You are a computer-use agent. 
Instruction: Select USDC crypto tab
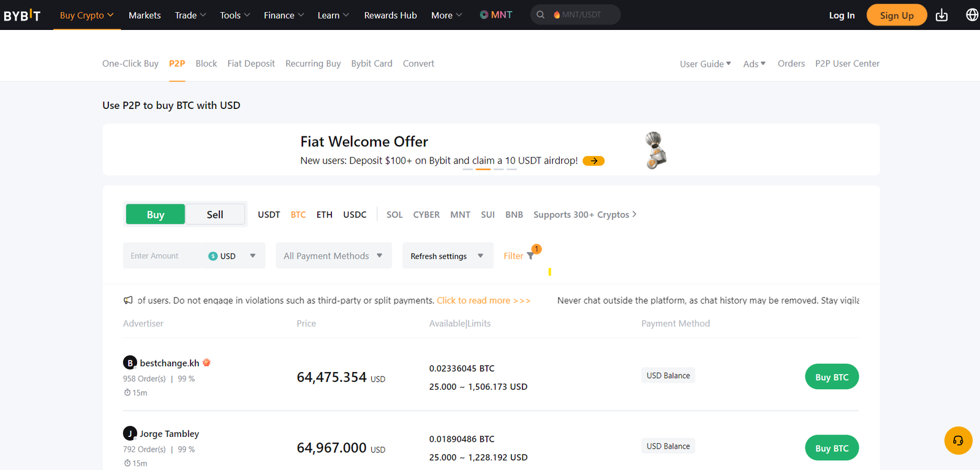355,215
